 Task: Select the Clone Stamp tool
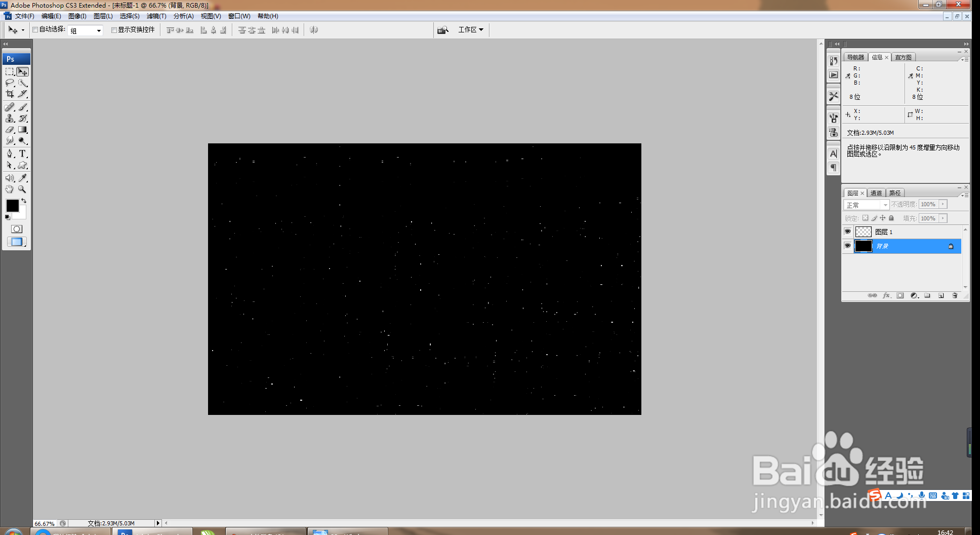click(10, 119)
